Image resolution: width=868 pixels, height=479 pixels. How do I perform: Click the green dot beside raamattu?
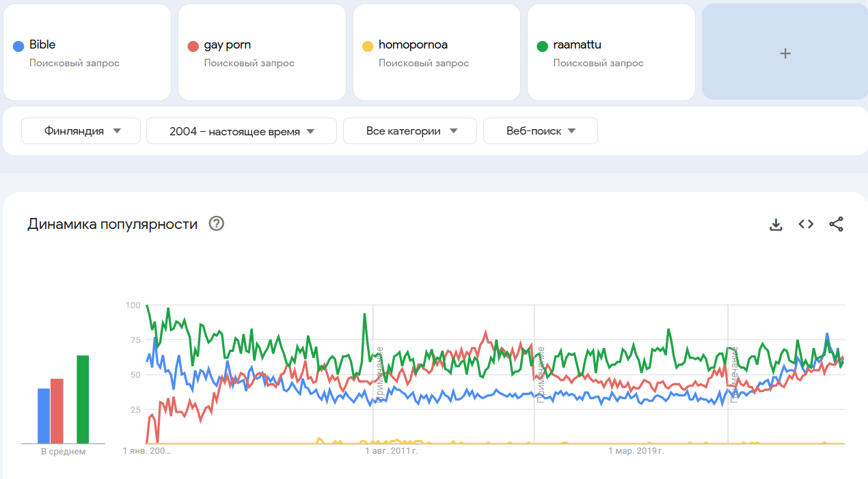point(543,46)
